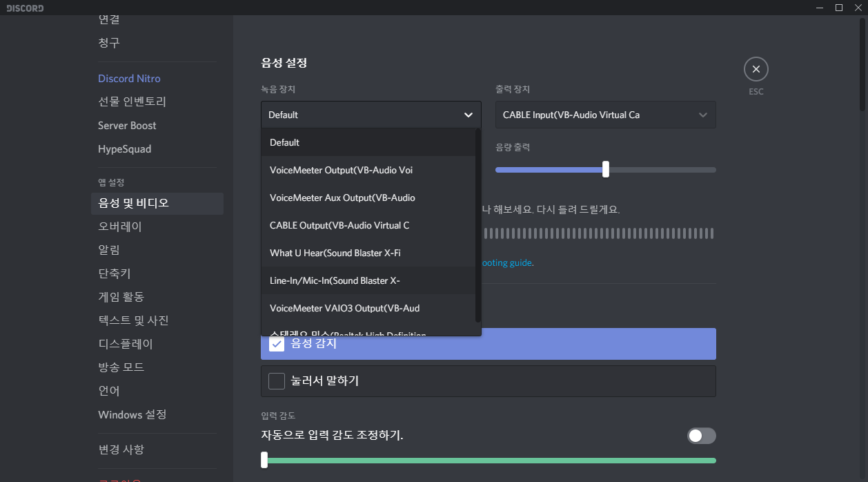This screenshot has width=868, height=482.
Task: Check the 음성 감지 checkbox
Action: [277, 343]
